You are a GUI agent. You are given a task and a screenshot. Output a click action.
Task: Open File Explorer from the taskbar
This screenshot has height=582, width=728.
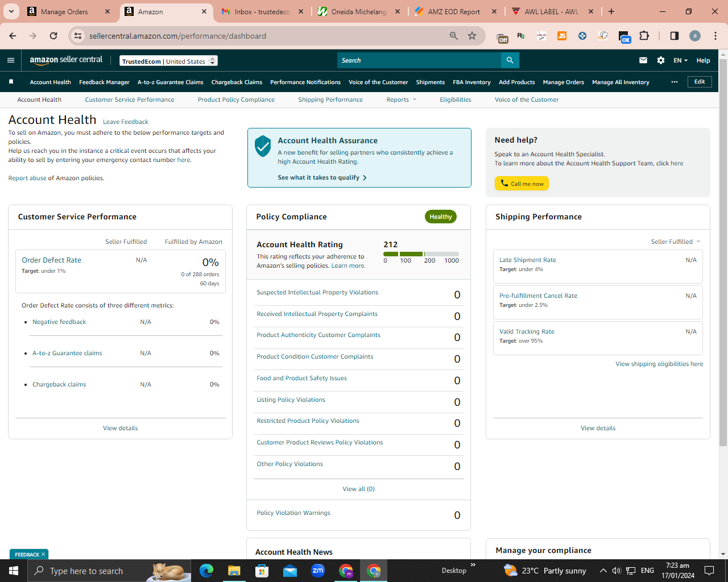pos(234,571)
